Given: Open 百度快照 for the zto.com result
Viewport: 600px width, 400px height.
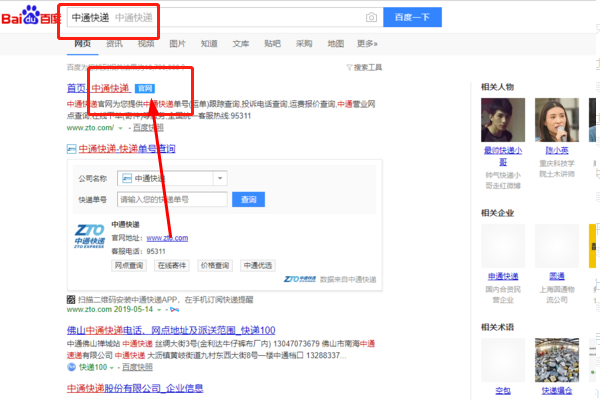Looking at the screenshot, I should pos(148,128).
